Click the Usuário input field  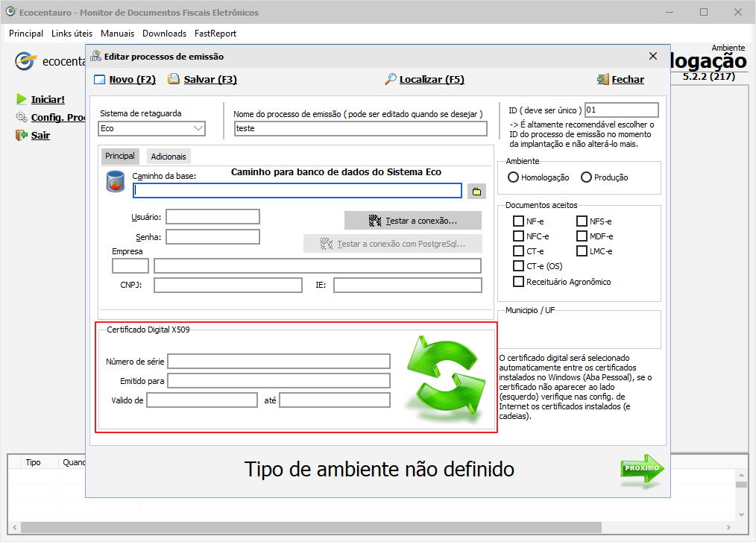[212, 217]
